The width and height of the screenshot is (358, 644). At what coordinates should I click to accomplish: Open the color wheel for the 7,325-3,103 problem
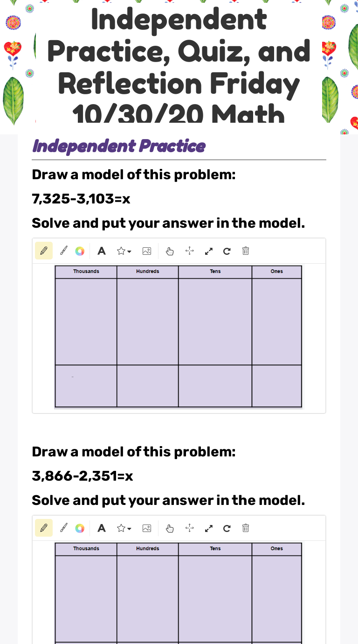pos(80,251)
